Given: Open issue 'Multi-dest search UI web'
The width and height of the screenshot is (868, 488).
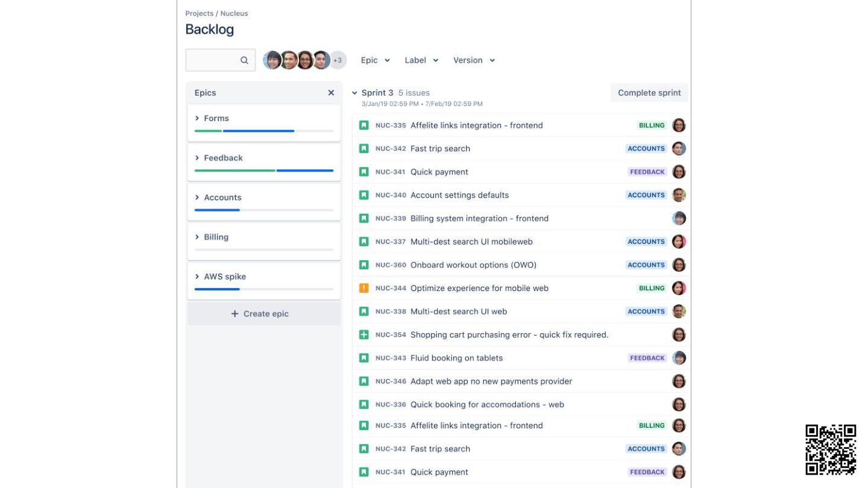Looking at the screenshot, I should [459, 311].
